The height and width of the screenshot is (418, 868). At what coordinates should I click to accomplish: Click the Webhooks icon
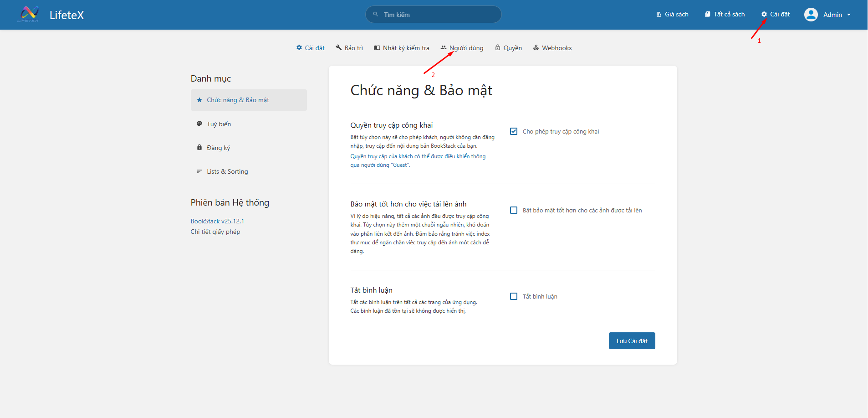point(536,48)
